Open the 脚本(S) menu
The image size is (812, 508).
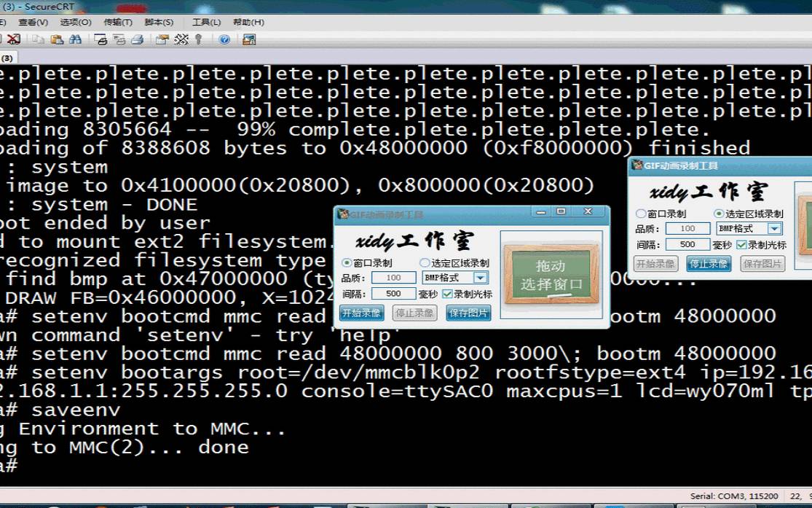point(159,23)
